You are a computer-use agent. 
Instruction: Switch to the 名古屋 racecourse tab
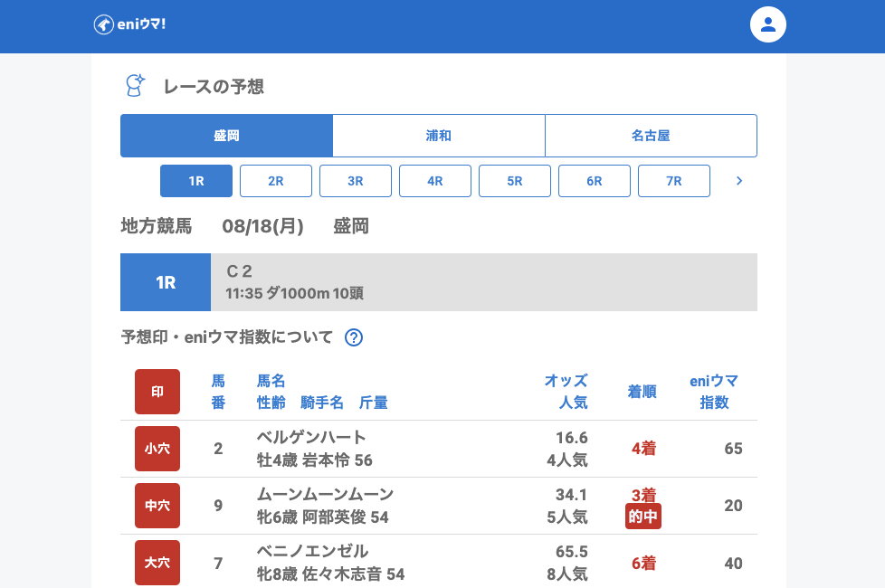pyautogui.click(x=651, y=136)
